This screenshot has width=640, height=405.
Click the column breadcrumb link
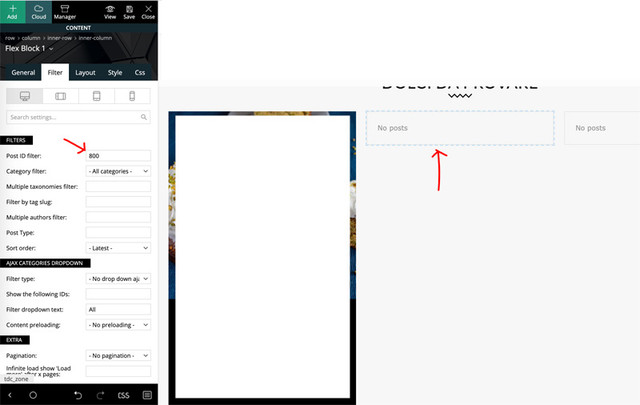click(31, 38)
